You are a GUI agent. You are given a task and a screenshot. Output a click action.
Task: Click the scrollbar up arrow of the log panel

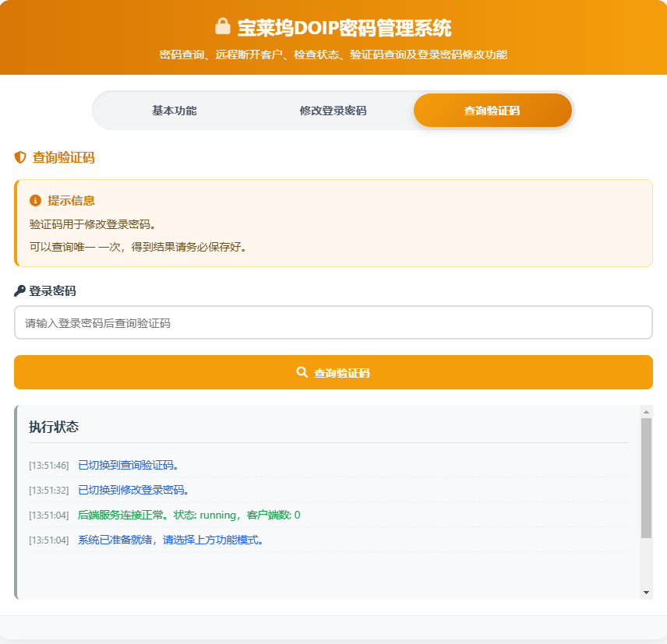tap(646, 410)
